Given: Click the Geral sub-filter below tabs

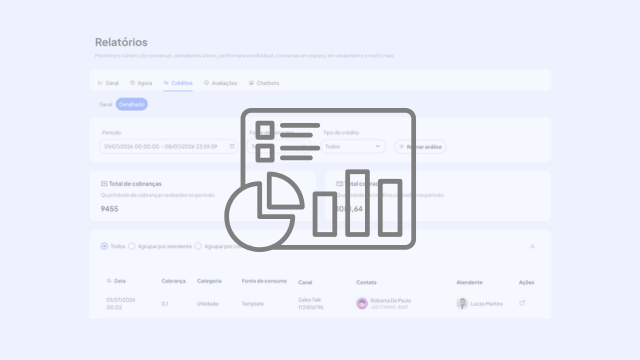Looking at the screenshot, I should 105,104.
